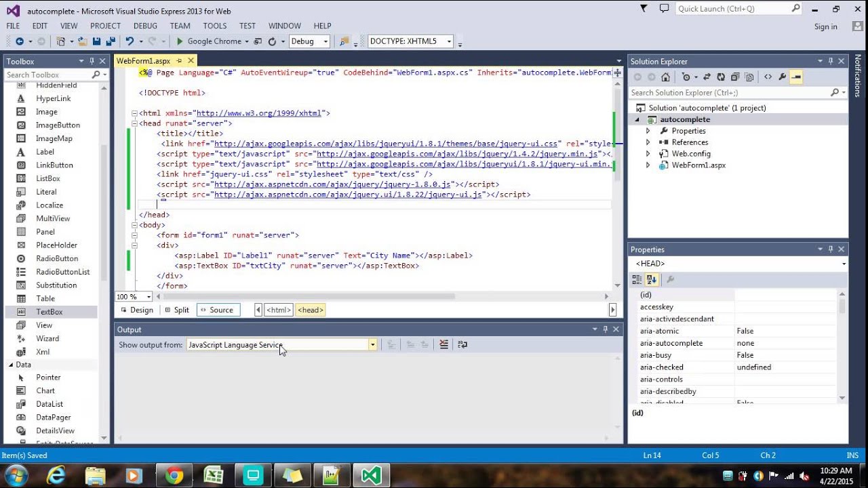The height and width of the screenshot is (488, 868).
Task: Click Show All Files icon in Solution Explorer
Action: coord(749,77)
